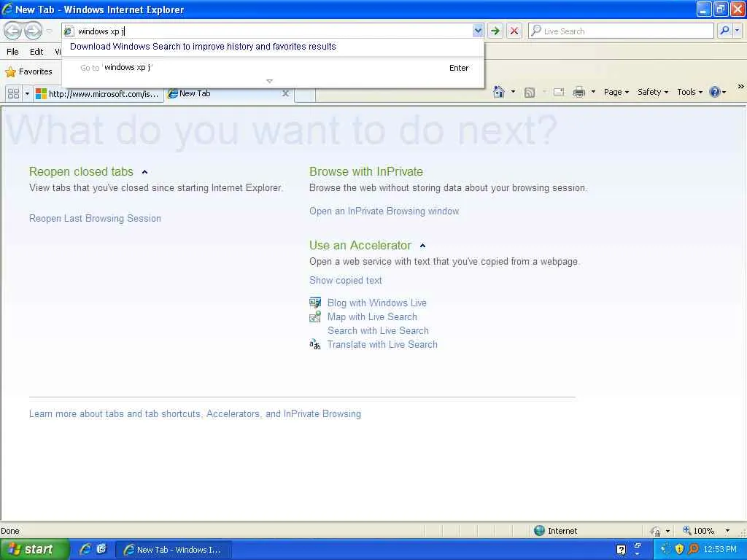Click the Live Search magnifier button
This screenshot has width=747, height=560.
(724, 31)
